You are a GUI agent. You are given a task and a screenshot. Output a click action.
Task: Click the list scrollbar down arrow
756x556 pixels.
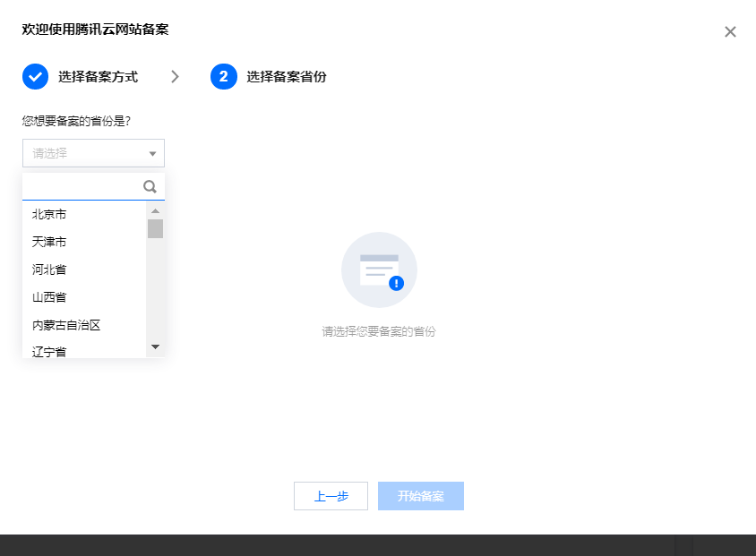(155, 346)
